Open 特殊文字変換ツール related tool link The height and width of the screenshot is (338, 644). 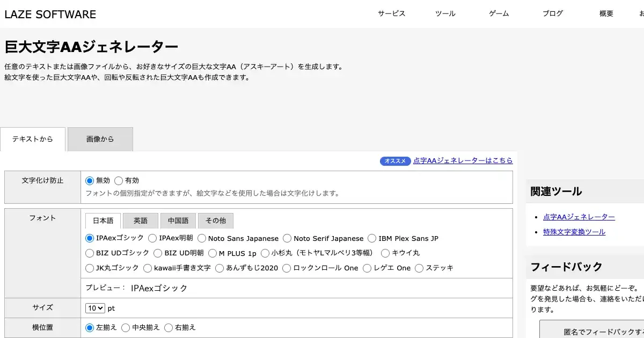574,232
